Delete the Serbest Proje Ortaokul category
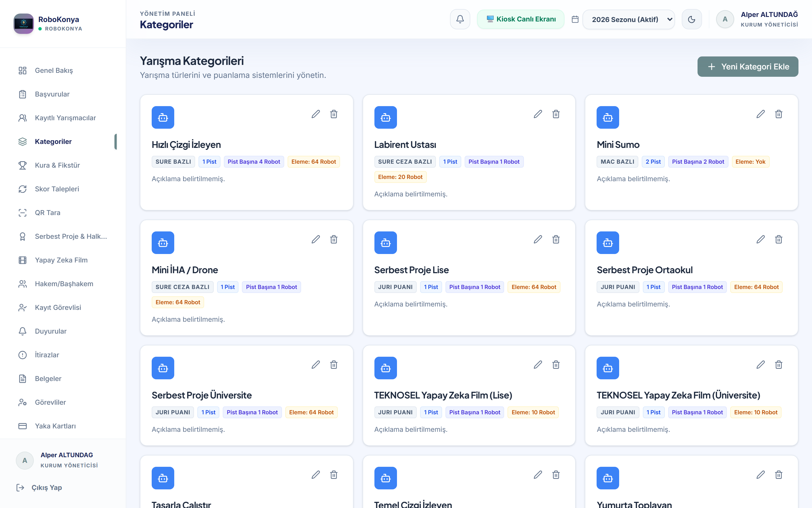This screenshot has width=812, height=508. (x=779, y=240)
